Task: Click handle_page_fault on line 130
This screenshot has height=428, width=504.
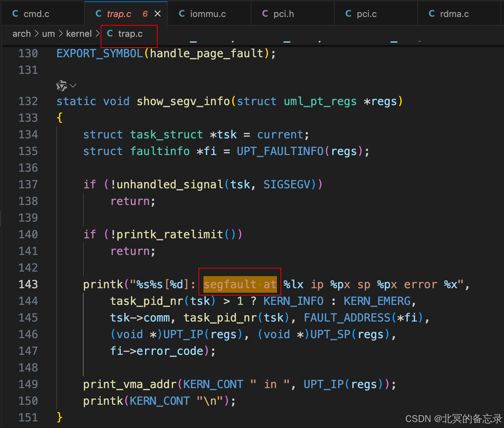Action: click(207, 53)
